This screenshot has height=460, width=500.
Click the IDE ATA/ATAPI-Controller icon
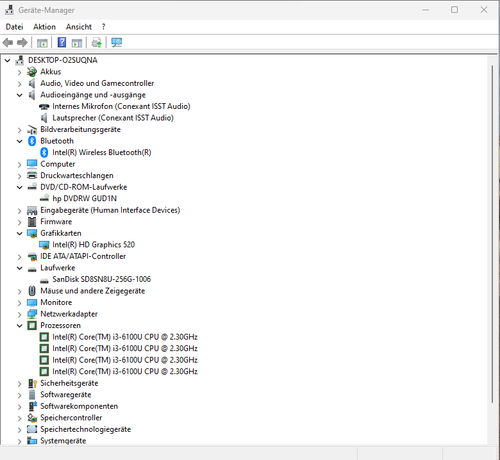(32, 256)
